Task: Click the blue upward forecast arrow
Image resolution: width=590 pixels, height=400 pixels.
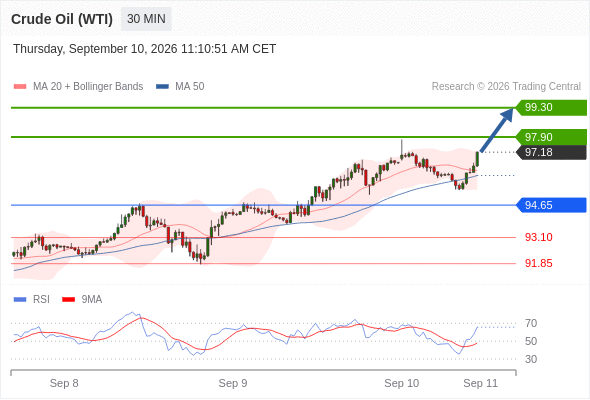Action: pos(497,130)
